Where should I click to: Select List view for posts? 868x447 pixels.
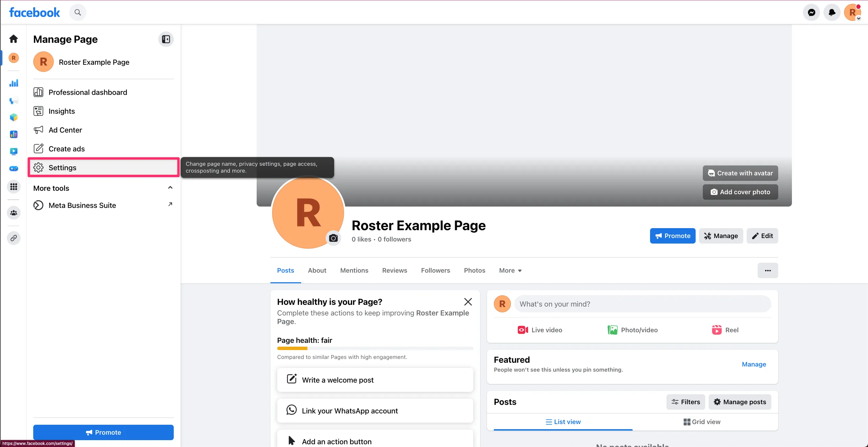coord(563,422)
